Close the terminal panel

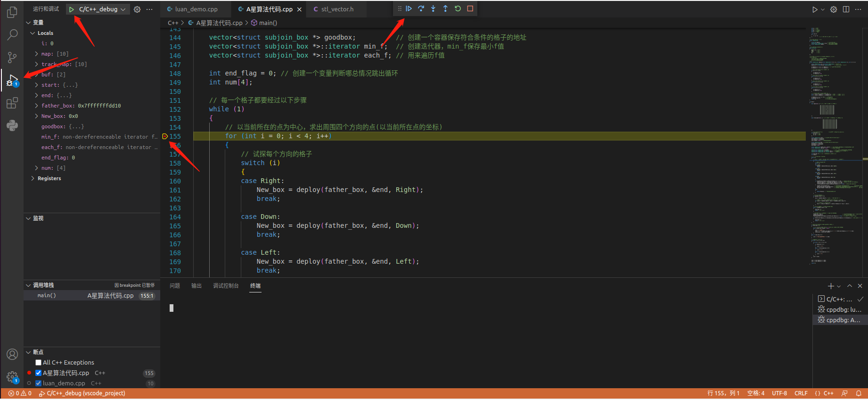coord(860,286)
